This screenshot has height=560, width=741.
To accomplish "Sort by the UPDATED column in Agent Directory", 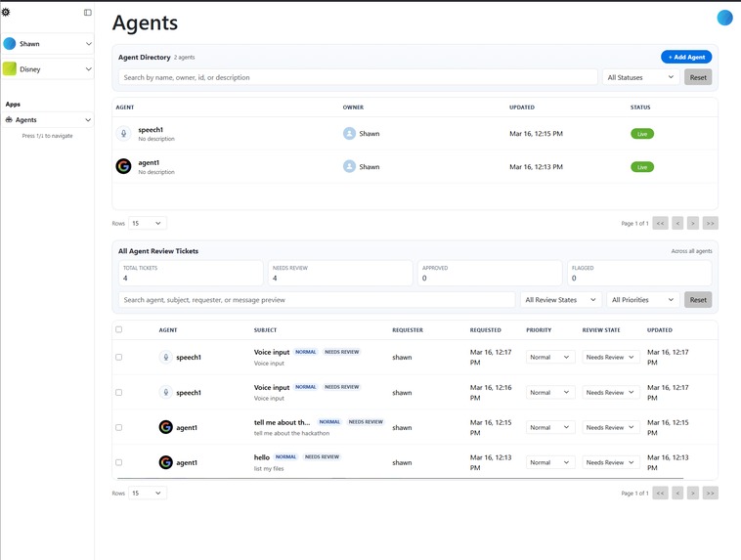I will pos(522,108).
